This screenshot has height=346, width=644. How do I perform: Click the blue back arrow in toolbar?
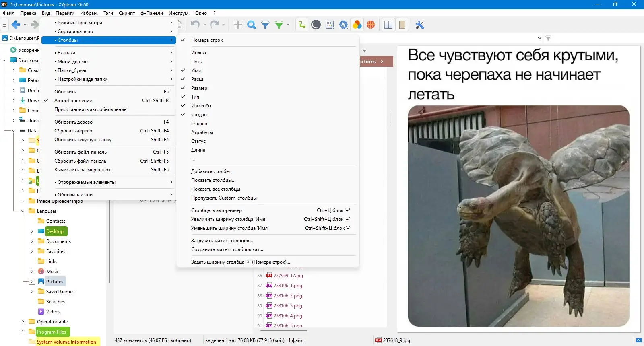coord(16,25)
